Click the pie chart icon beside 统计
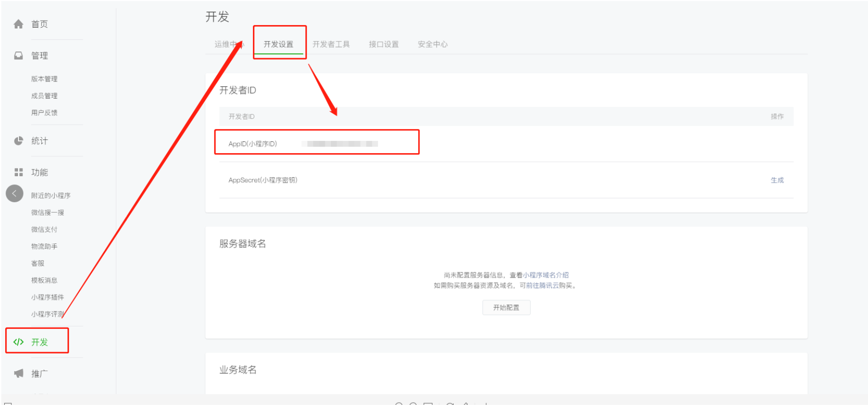The height and width of the screenshot is (405, 868). 18,141
